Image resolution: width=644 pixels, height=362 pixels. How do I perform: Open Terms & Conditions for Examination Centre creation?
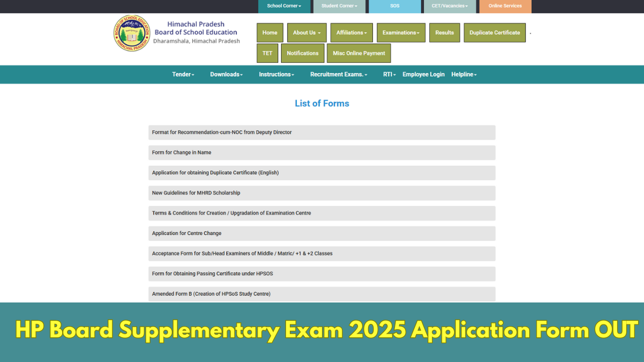[322, 213]
